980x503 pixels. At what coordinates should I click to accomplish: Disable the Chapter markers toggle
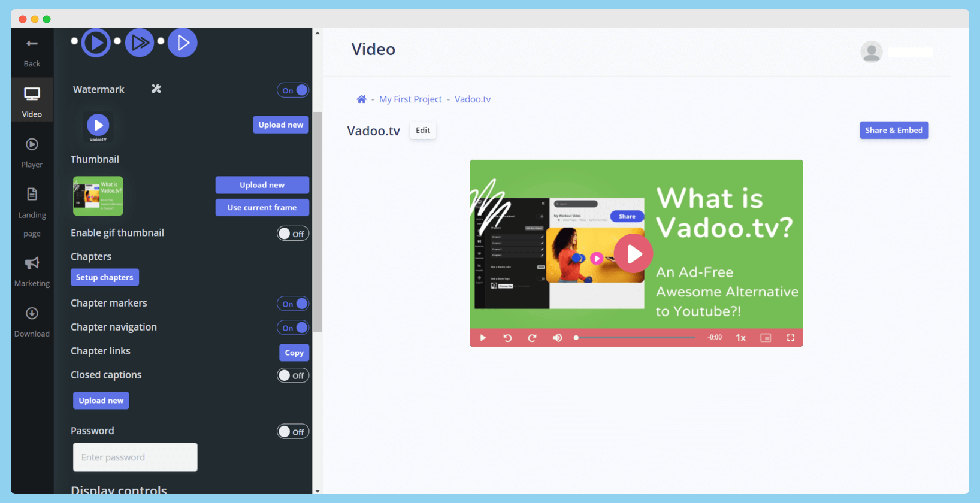pyautogui.click(x=293, y=304)
